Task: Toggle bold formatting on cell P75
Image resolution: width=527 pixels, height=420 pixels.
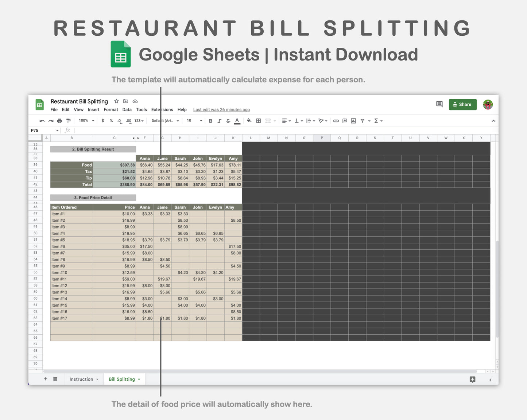Action: 210,121
